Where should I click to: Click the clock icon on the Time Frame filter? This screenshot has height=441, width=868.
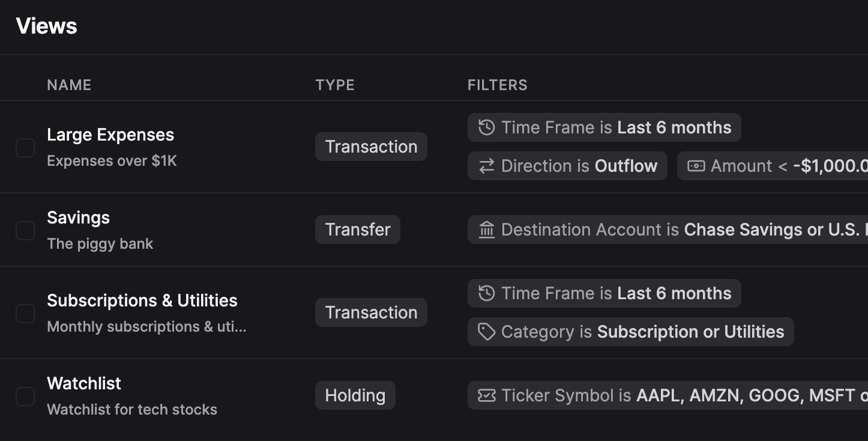(486, 127)
